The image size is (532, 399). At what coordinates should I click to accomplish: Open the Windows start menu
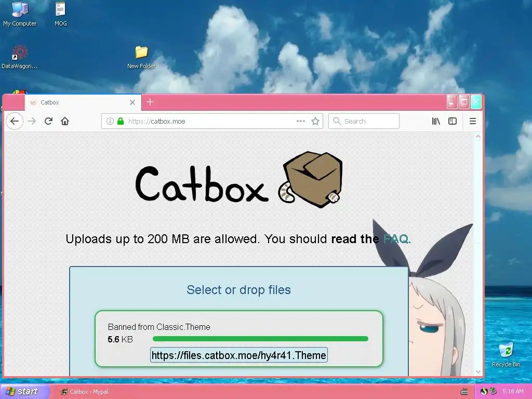click(x=24, y=392)
